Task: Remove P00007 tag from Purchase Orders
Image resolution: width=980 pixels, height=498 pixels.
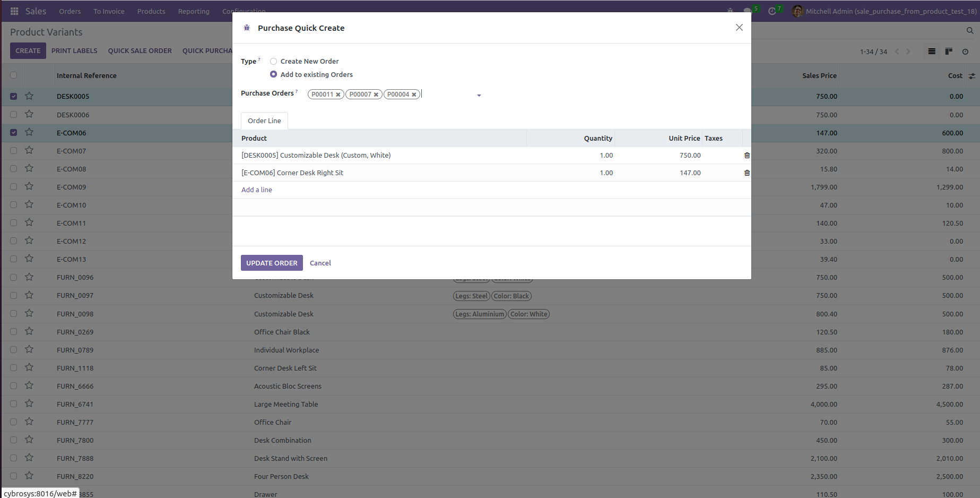Action: point(376,95)
